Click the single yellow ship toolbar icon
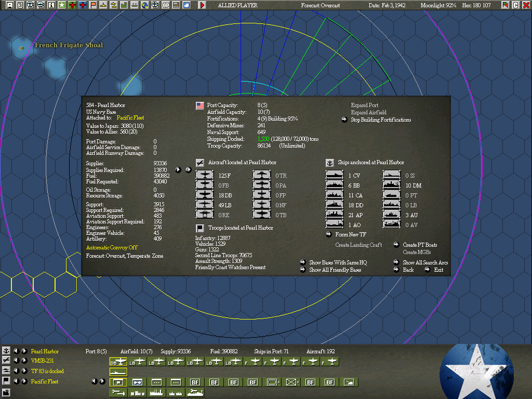Image resolution: width=532 pixels, height=399 pixels. (103, 5)
